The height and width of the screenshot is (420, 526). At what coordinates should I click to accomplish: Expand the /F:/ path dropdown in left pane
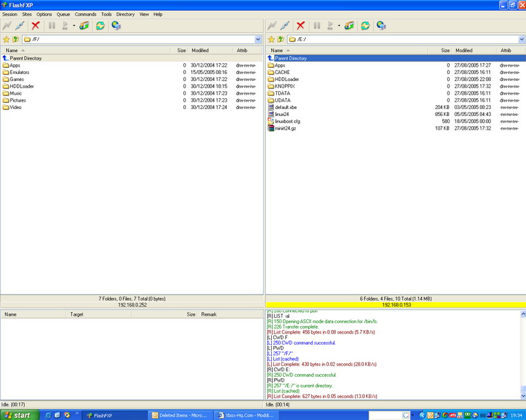258,39
